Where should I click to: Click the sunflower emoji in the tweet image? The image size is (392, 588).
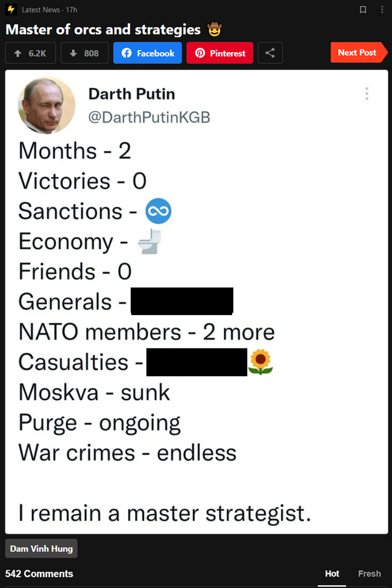(x=261, y=362)
